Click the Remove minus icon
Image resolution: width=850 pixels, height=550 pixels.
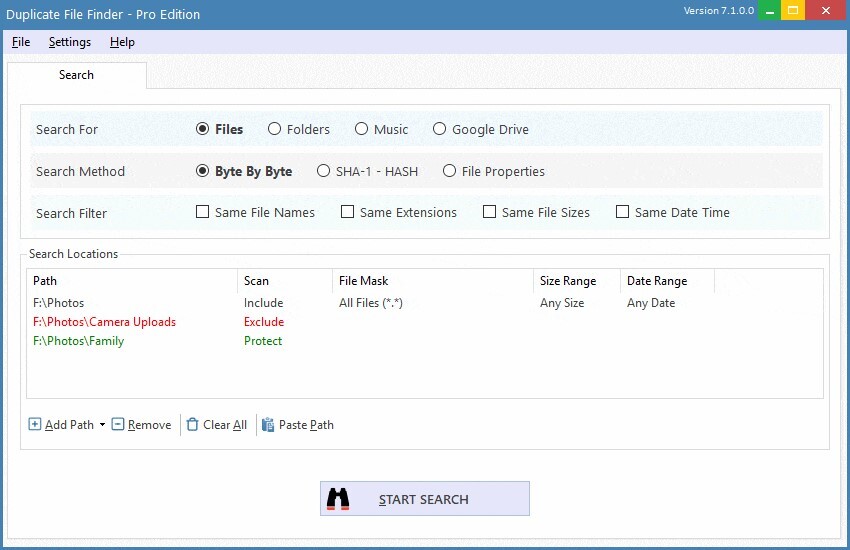[x=118, y=425]
